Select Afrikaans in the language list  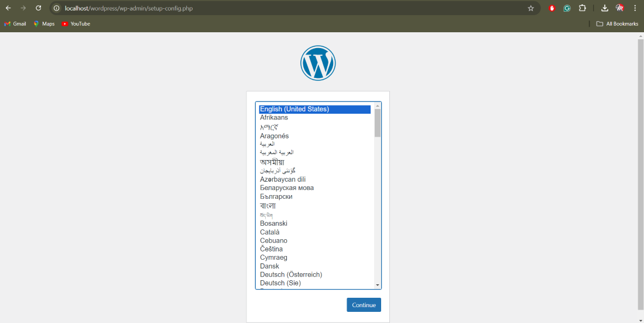[314, 118]
